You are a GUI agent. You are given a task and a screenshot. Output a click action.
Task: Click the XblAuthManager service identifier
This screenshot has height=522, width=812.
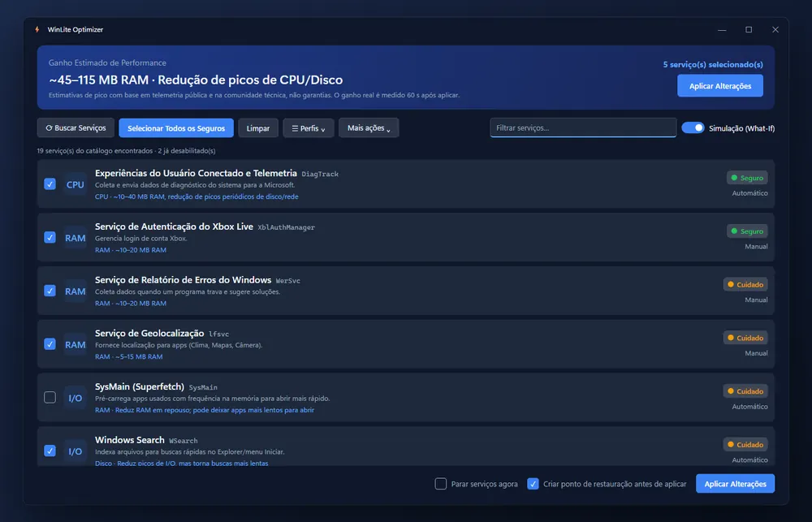pos(287,227)
